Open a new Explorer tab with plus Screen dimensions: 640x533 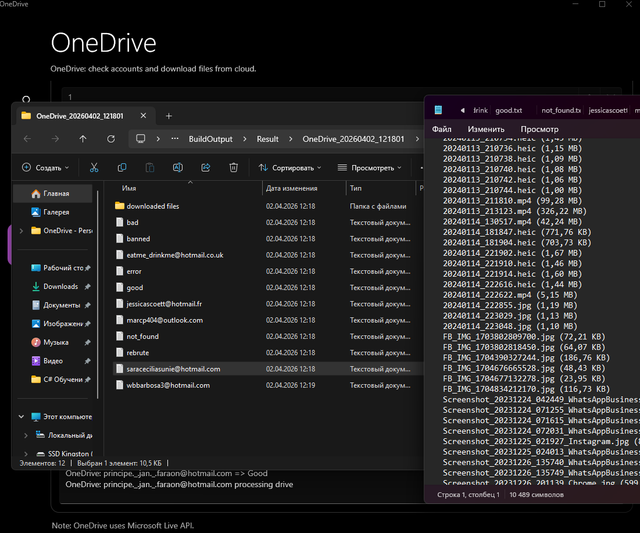pyautogui.click(x=169, y=116)
